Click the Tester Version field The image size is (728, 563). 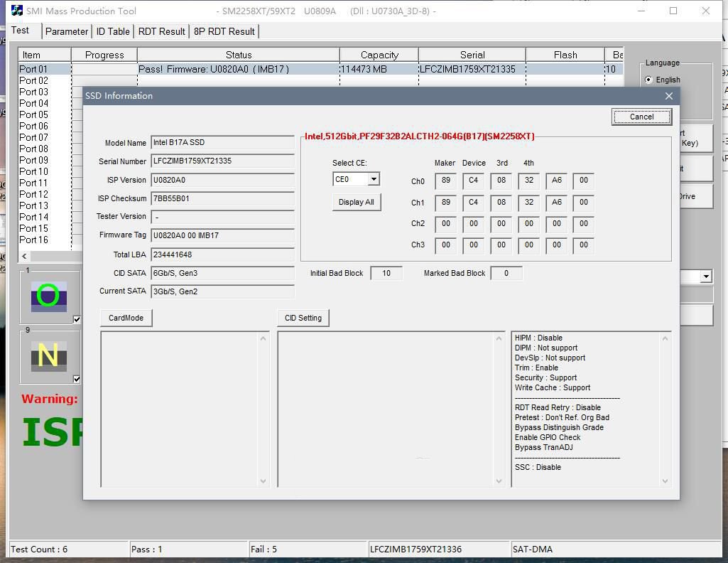223,217
